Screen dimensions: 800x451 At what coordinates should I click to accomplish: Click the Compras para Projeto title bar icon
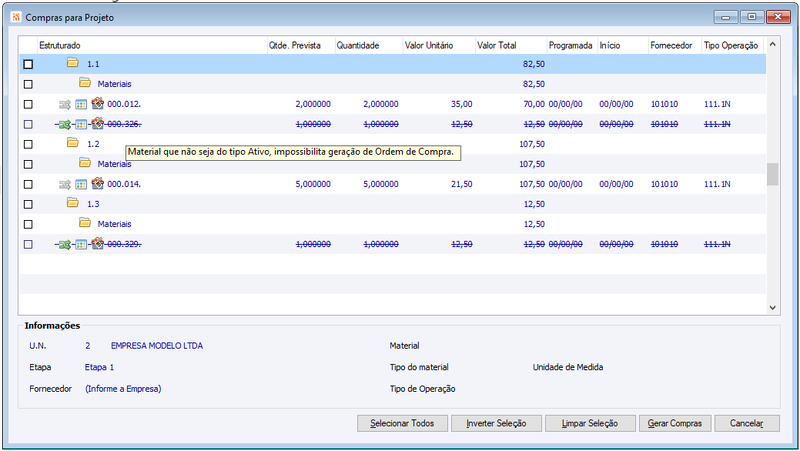[x=16, y=17]
